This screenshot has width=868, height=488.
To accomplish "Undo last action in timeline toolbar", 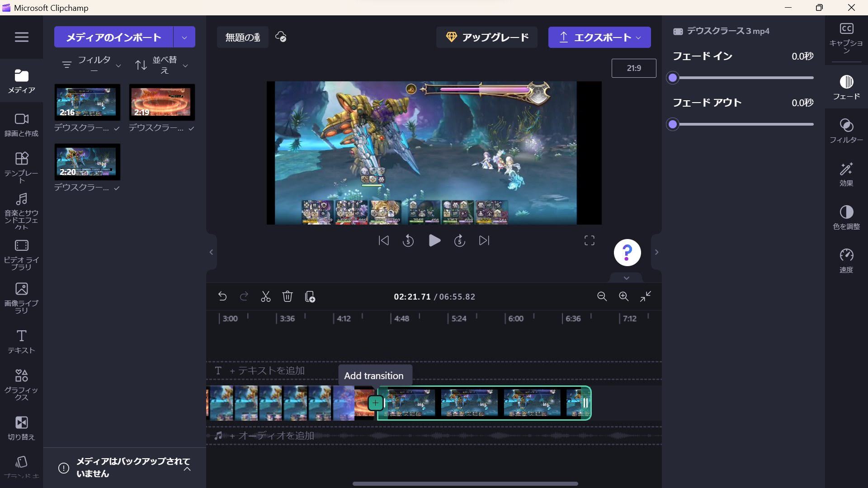I will [x=222, y=296].
